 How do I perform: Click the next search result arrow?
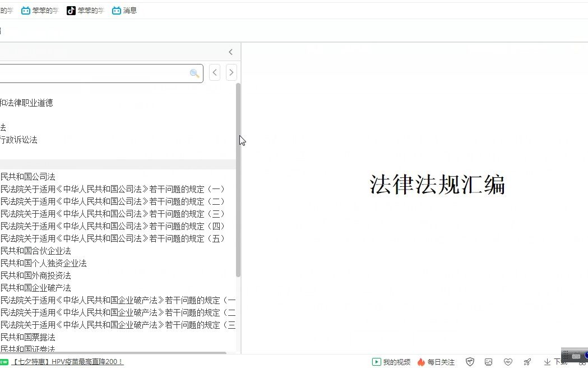coord(232,72)
